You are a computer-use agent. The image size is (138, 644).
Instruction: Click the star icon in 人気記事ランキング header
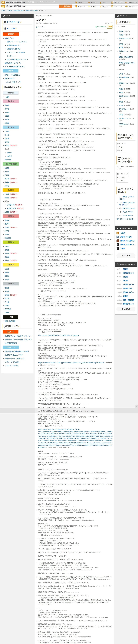pos(118,228)
